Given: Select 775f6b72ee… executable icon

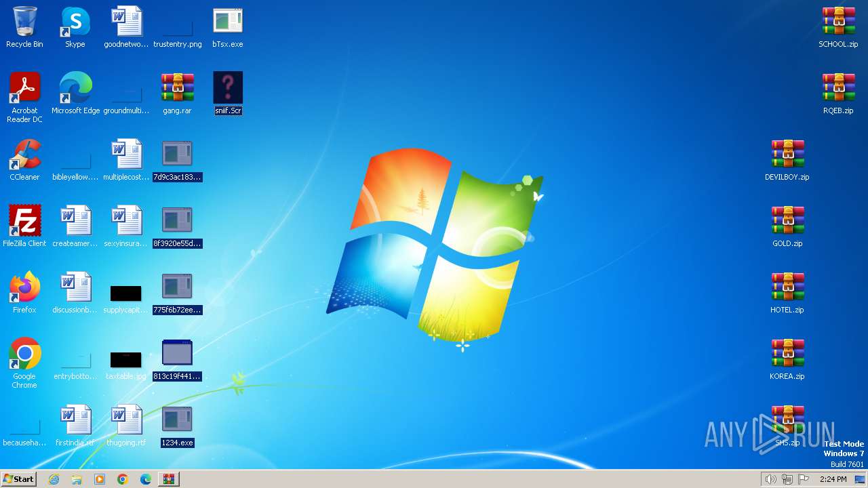Looking at the screenshot, I should coord(178,293).
